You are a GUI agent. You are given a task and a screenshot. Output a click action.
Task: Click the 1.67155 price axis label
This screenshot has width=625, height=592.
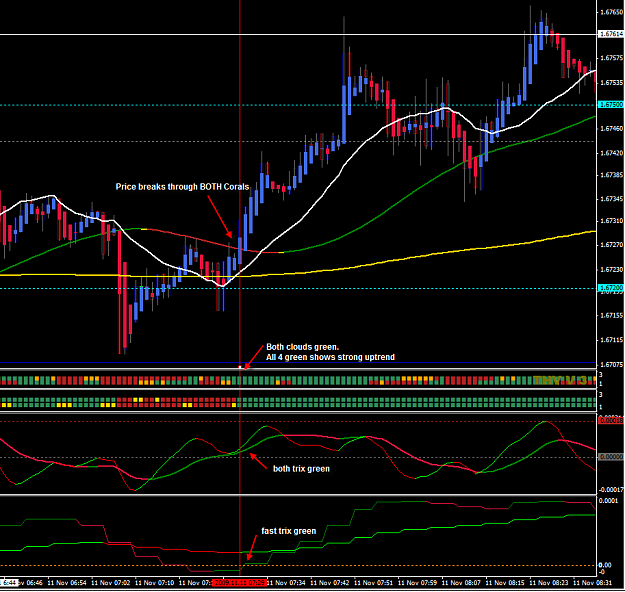click(x=611, y=316)
